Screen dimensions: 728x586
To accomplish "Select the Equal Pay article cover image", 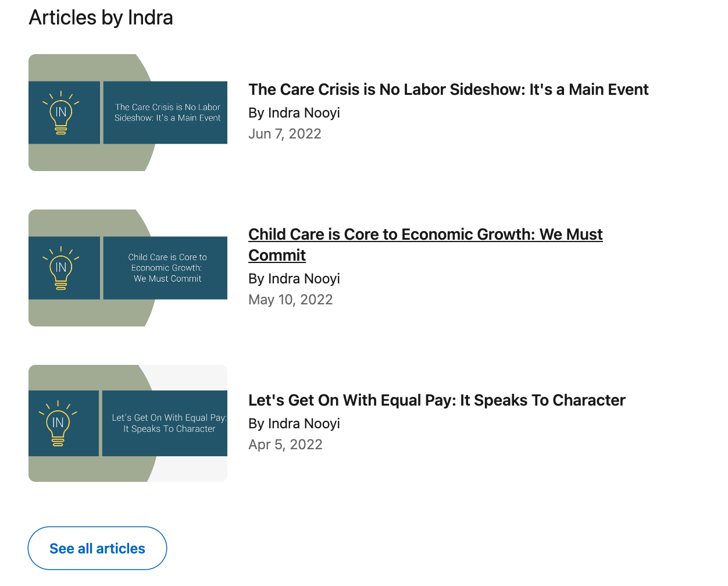I will coord(128,423).
